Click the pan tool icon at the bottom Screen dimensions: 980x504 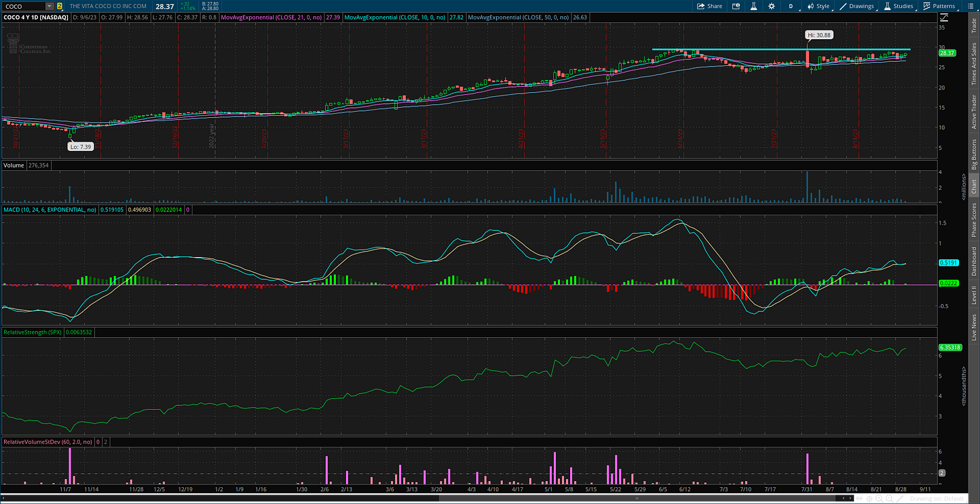coord(859,499)
